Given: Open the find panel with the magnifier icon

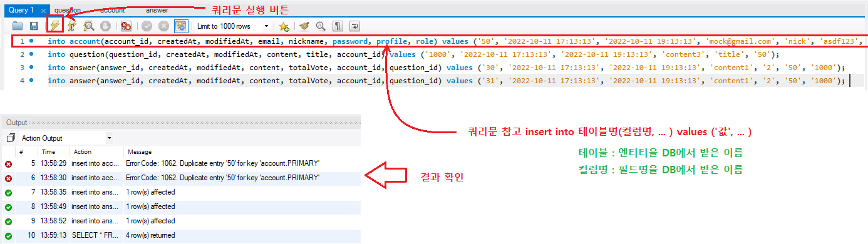Looking at the screenshot, I should tap(321, 26).
